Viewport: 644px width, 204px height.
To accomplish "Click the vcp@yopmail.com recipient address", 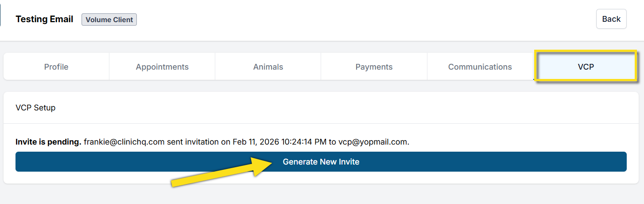I will (373, 142).
